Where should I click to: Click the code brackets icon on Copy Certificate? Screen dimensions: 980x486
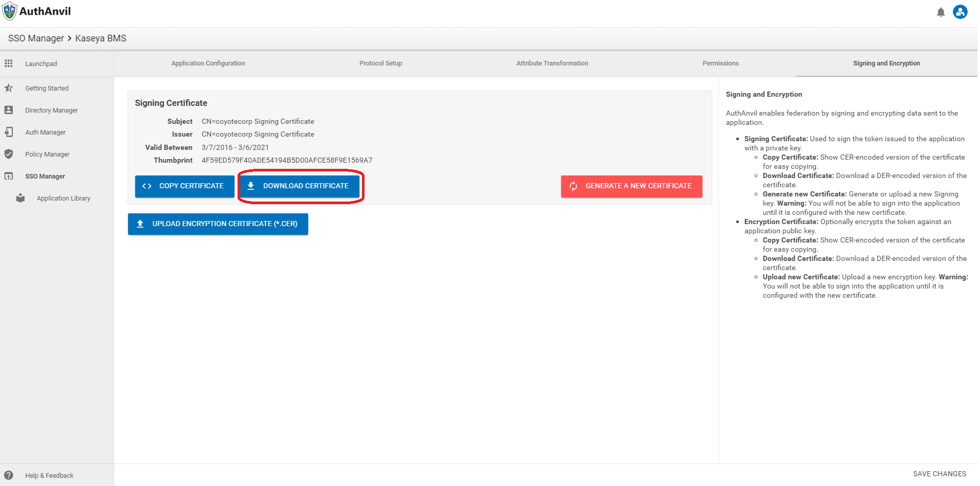(x=147, y=186)
